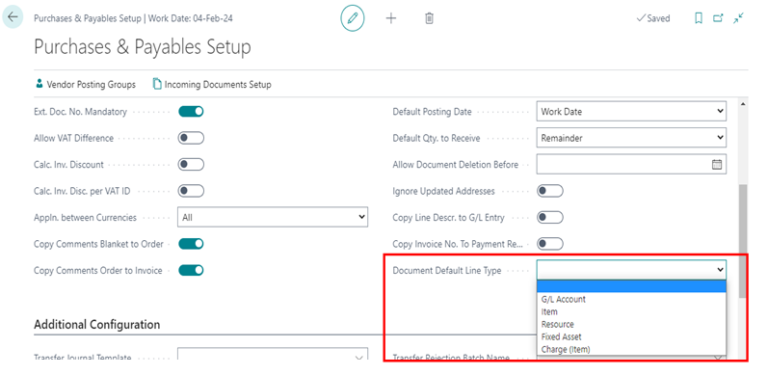Close the Document Default Line Type dropdown

click(x=631, y=270)
